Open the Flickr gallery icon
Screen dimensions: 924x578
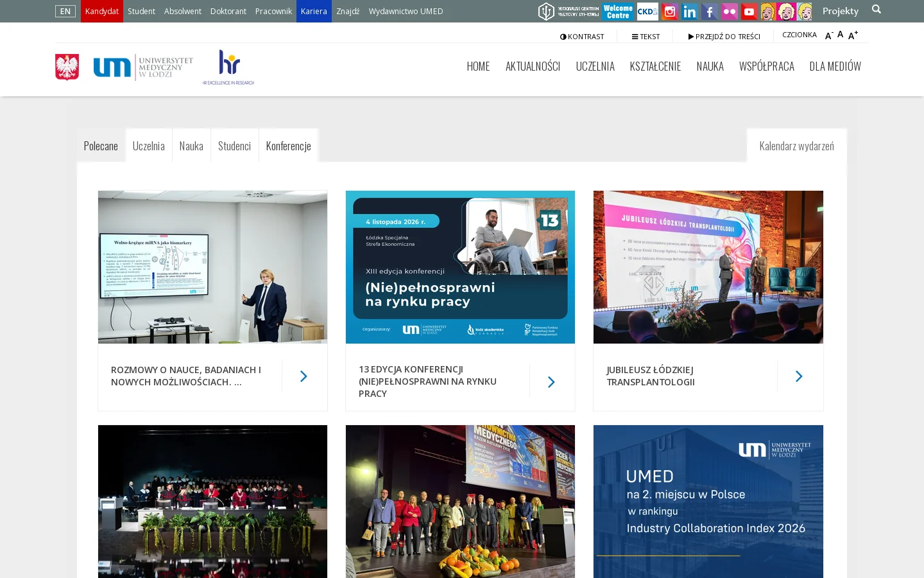point(729,11)
